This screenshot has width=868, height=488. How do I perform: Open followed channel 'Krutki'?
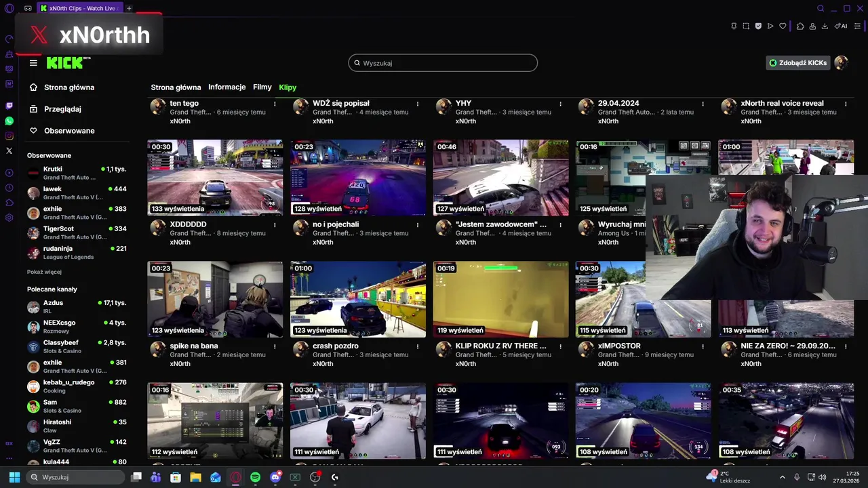[77, 173]
